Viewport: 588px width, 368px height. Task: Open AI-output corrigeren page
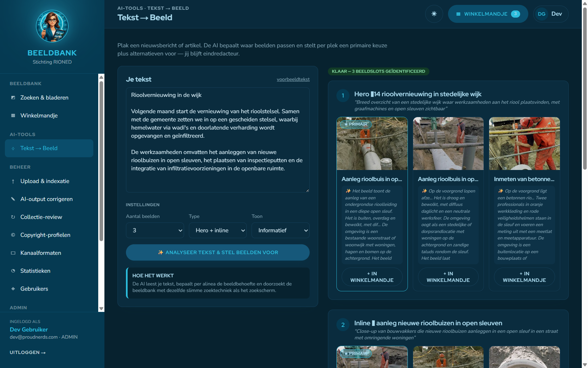point(49,199)
